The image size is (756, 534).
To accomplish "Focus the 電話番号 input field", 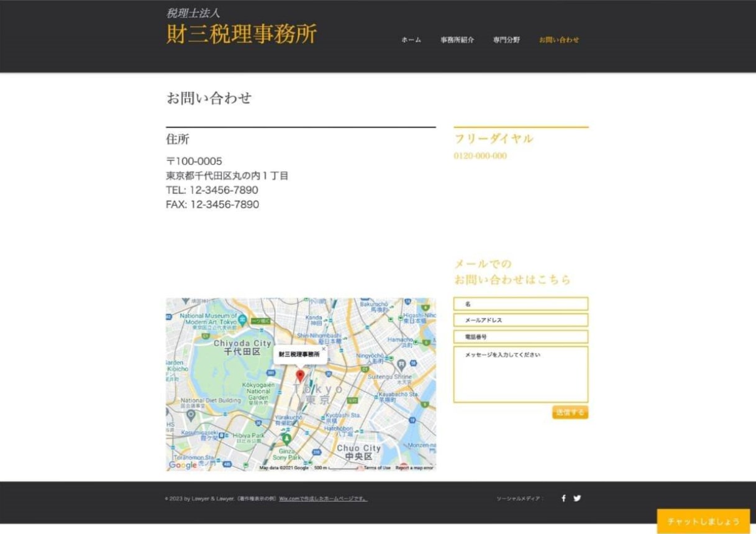I will (521, 337).
